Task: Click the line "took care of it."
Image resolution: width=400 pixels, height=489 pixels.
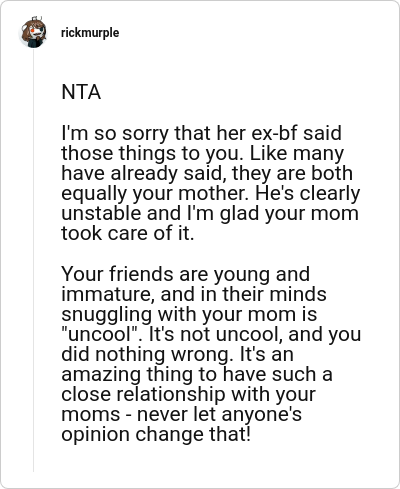Action: click(128, 233)
